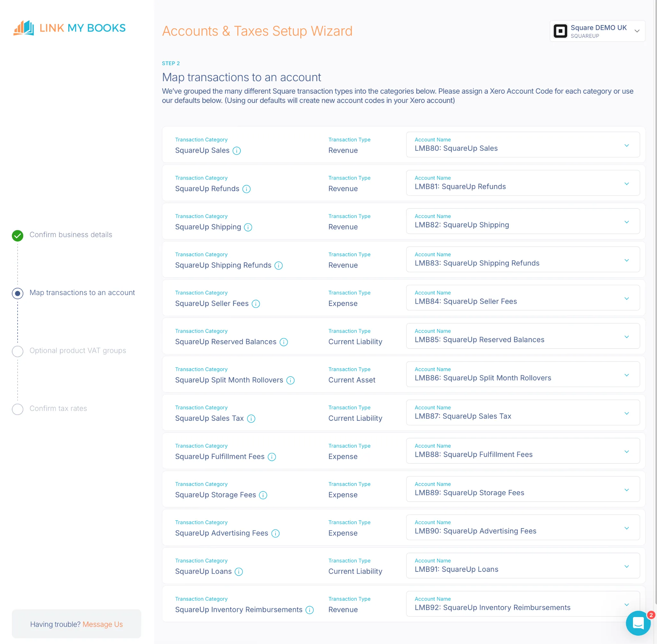Jump to Confirm tax rates step
Image resolution: width=657 pixels, height=644 pixels.
point(58,408)
